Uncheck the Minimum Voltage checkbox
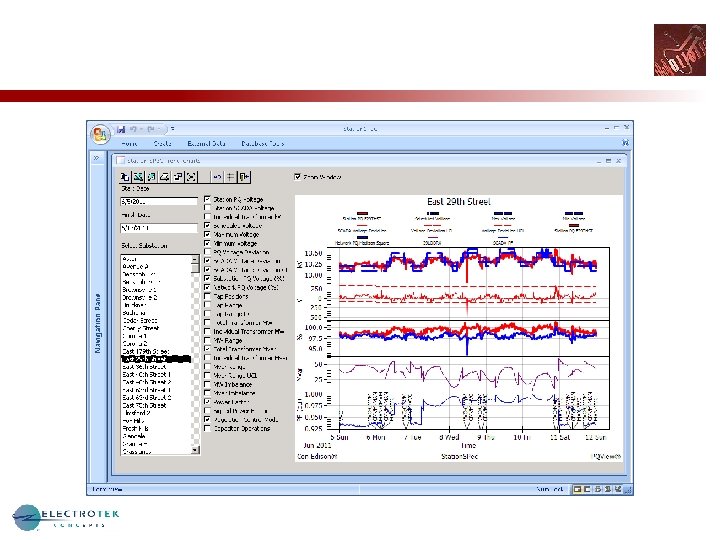The width and height of the screenshot is (720, 540). point(207,243)
